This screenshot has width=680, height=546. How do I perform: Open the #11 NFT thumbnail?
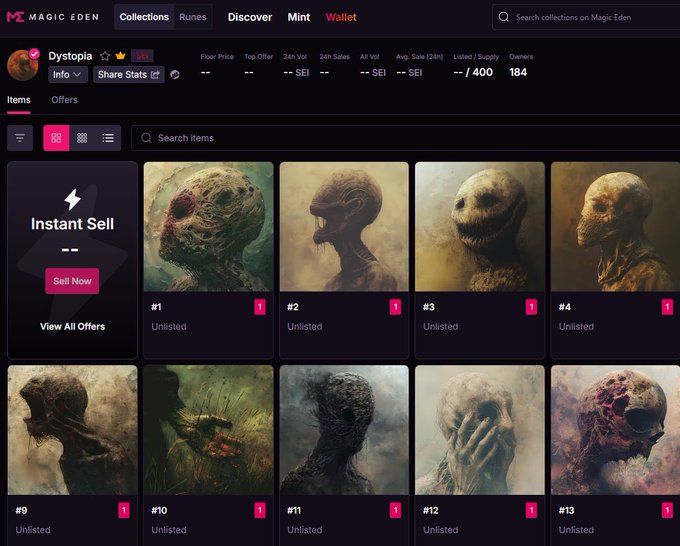coord(344,430)
